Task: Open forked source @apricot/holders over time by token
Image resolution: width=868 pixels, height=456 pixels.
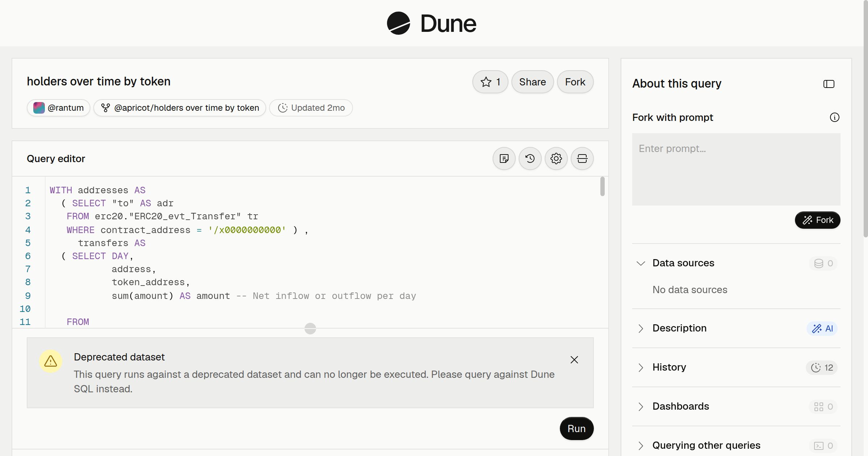Action: (x=180, y=108)
